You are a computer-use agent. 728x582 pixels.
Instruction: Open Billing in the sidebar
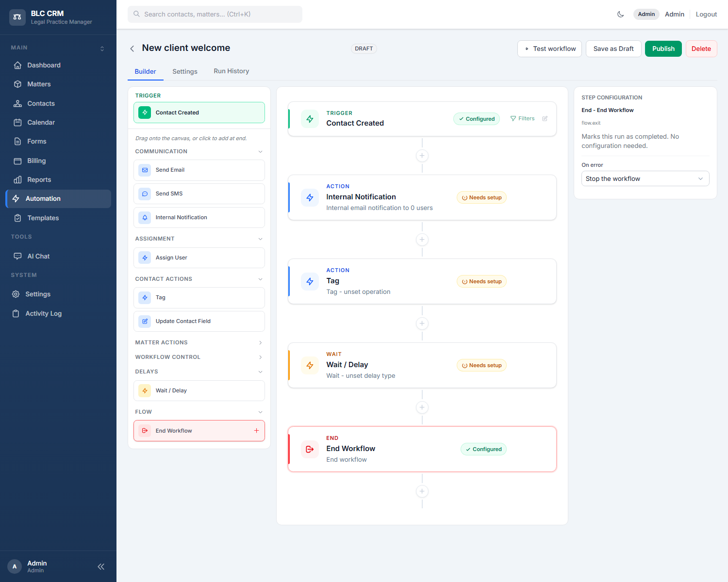[x=58, y=161]
